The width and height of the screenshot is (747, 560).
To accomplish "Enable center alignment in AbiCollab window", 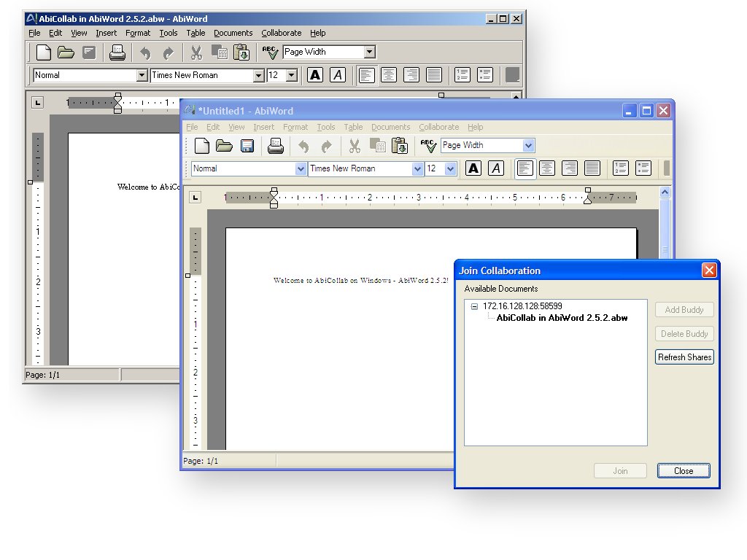I will (x=389, y=75).
